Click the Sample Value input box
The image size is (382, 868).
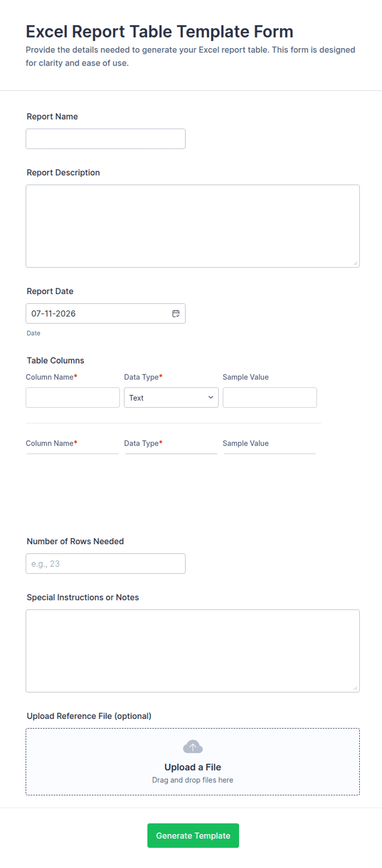coord(270,398)
